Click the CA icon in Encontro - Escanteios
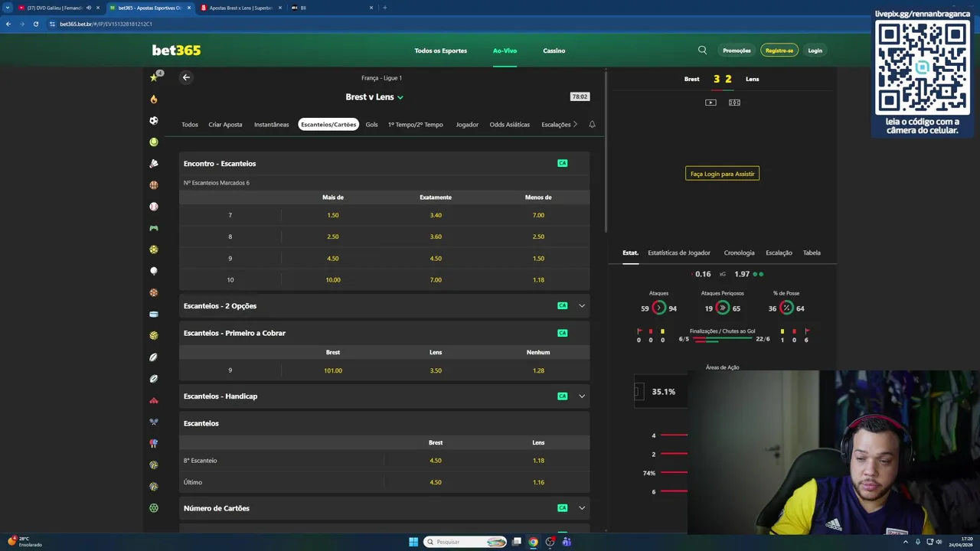The height and width of the screenshot is (551, 980). point(563,163)
